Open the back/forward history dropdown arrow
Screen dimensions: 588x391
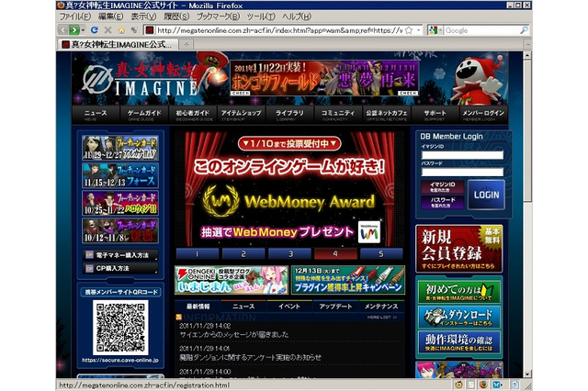point(84,30)
